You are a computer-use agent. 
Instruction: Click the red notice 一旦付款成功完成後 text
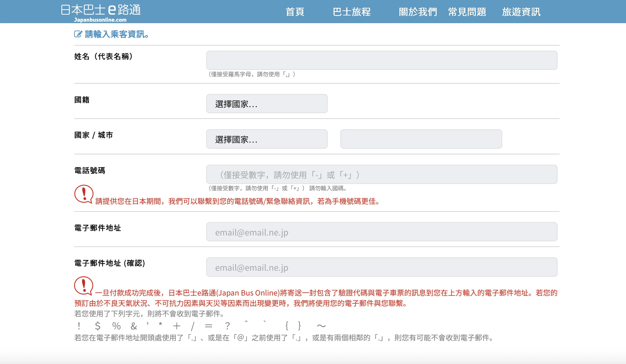316,298
